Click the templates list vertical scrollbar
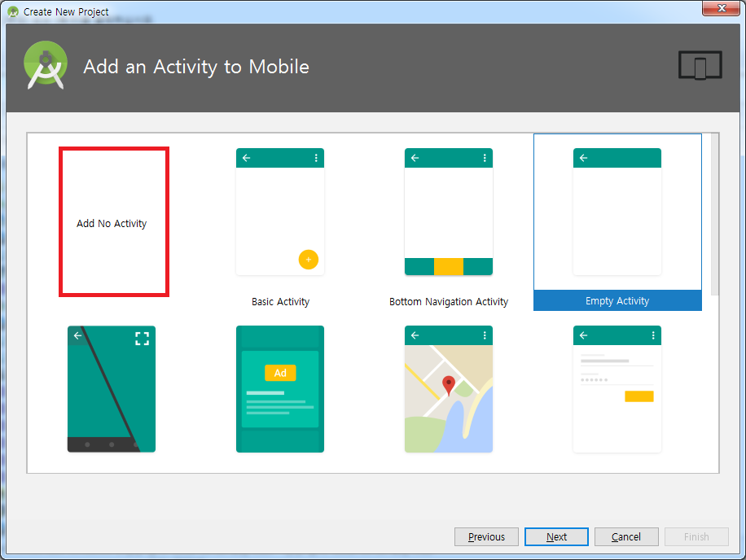This screenshot has height=560, width=746. 714,215
